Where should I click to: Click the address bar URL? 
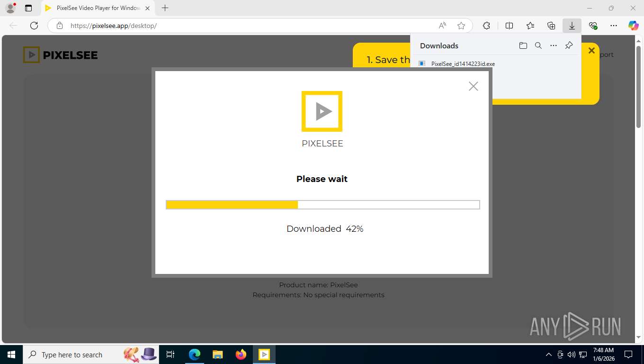coord(114,26)
